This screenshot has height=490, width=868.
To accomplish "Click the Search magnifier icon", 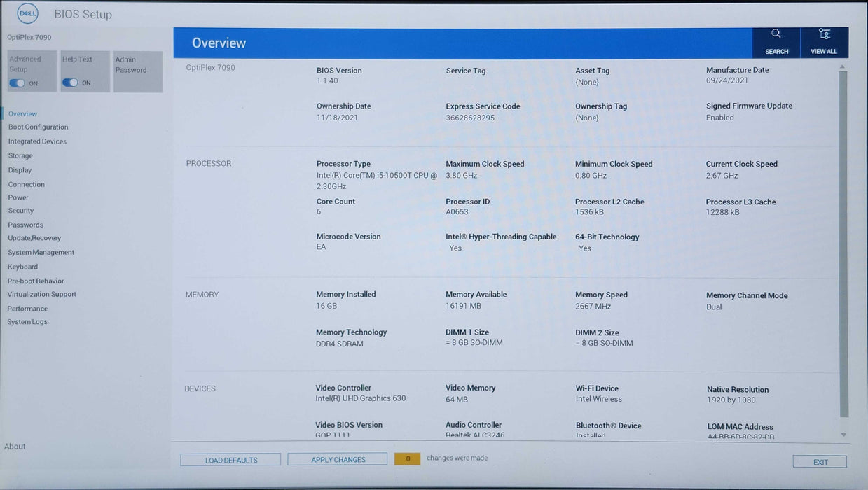I will 776,34.
